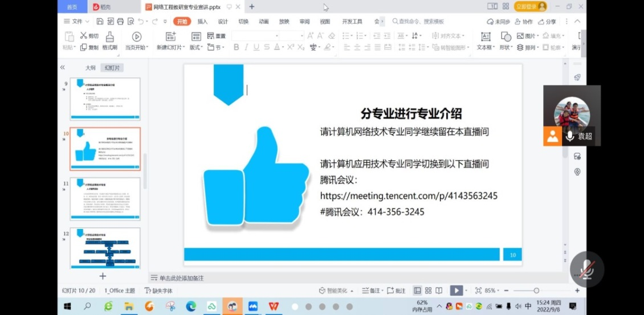Select slide 11 thumbnail in the slide panel
This screenshot has height=315, width=644.
click(105, 199)
